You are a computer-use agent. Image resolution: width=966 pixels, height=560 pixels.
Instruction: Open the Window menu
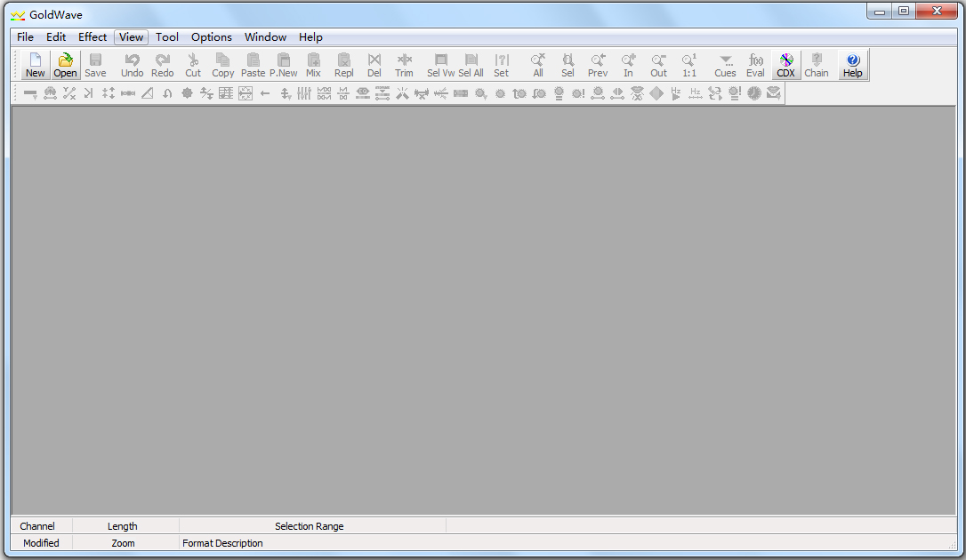pyautogui.click(x=266, y=37)
